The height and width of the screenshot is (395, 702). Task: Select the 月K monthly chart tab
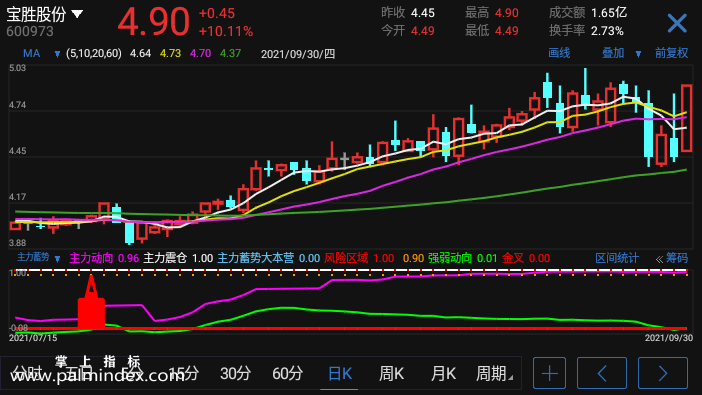click(443, 373)
